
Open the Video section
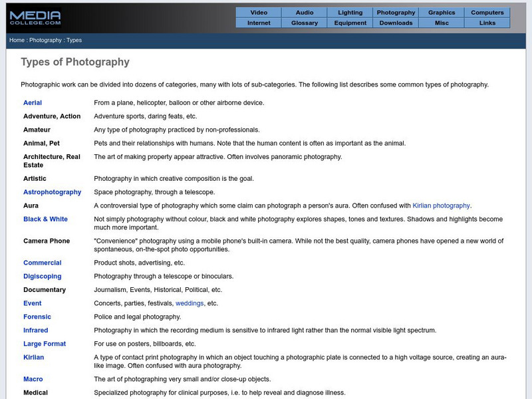[x=258, y=12]
